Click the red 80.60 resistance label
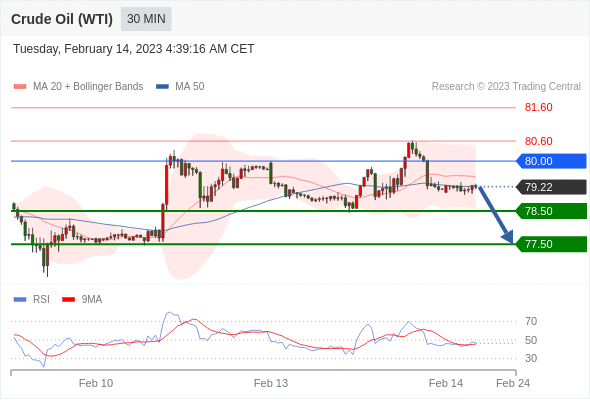The image size is (590, 400). (x=538, y=141)
